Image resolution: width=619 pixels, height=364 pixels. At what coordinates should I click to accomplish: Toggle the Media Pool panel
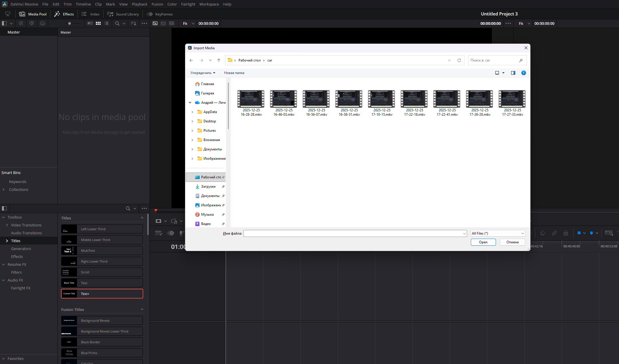(x=33, y=14)
